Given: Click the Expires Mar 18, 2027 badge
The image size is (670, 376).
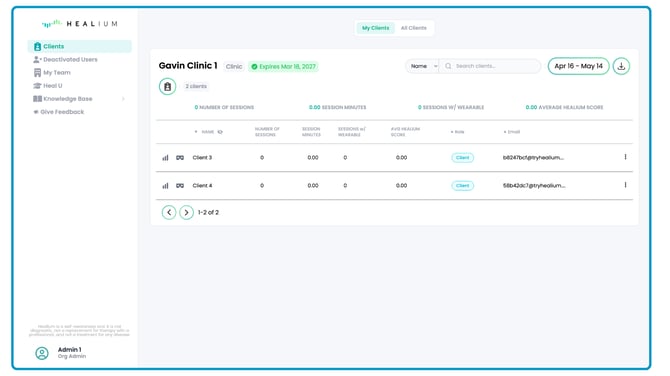Looking at the screenshot, I should pyautogui.click(x=283, y=67).
